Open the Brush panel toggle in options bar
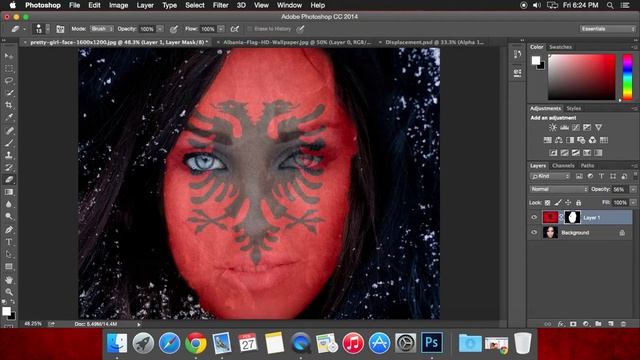The image size is (640, 360). tap(60, 29)
